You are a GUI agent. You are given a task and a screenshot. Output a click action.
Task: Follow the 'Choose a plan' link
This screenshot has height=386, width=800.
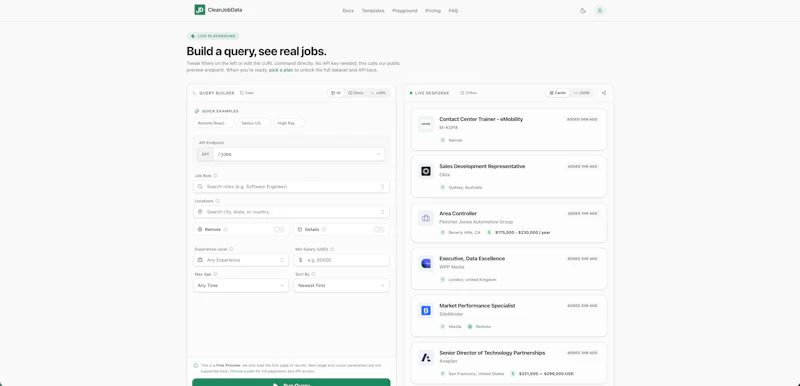(x=242, y=371)
